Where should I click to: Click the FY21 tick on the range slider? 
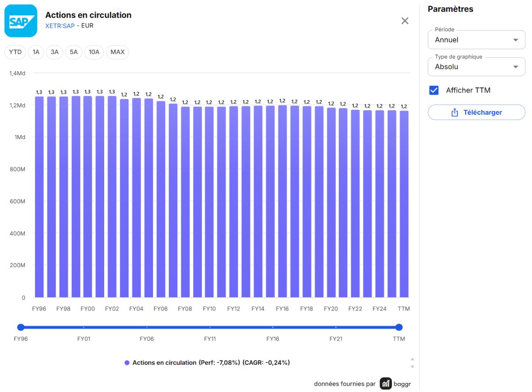(336, 327)
